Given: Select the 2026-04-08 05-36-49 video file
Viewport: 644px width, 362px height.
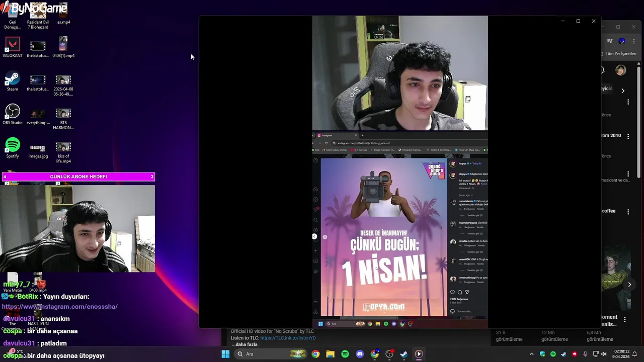Looking at the screenshot, I should tap(63, 85).
